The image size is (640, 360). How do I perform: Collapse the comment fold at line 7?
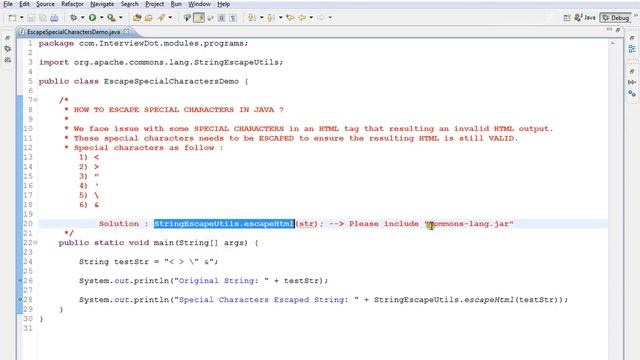coord(36,100)
